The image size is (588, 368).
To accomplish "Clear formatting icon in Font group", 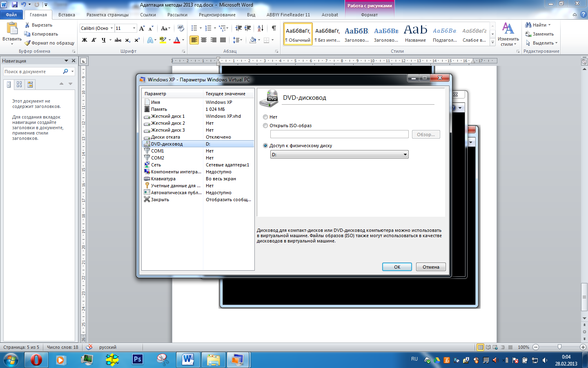I will point(181,28).
